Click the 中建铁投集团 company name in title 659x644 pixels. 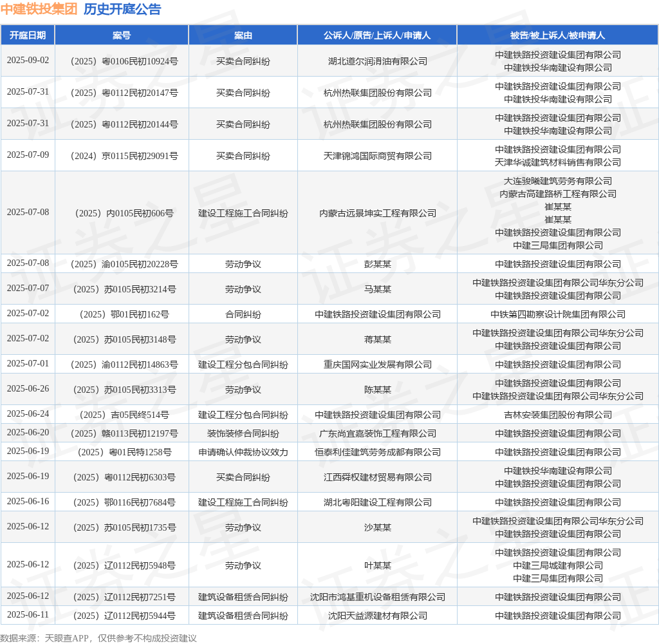[x=39, y=9]
